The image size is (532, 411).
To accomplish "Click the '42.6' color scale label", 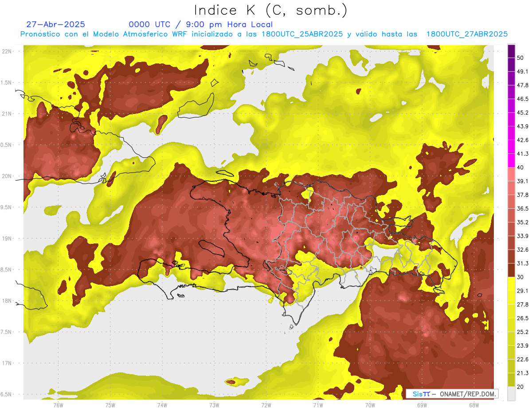I will 523,140.
